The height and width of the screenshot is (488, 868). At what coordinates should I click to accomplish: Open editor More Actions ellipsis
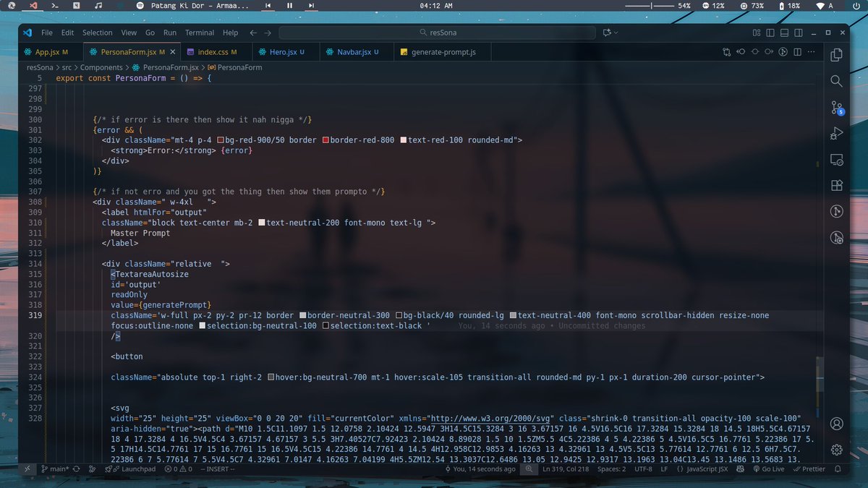tap(810, 52)
